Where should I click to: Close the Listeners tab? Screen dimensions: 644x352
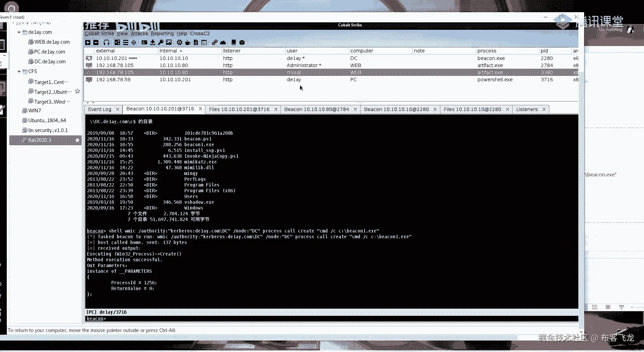[544, 109]
